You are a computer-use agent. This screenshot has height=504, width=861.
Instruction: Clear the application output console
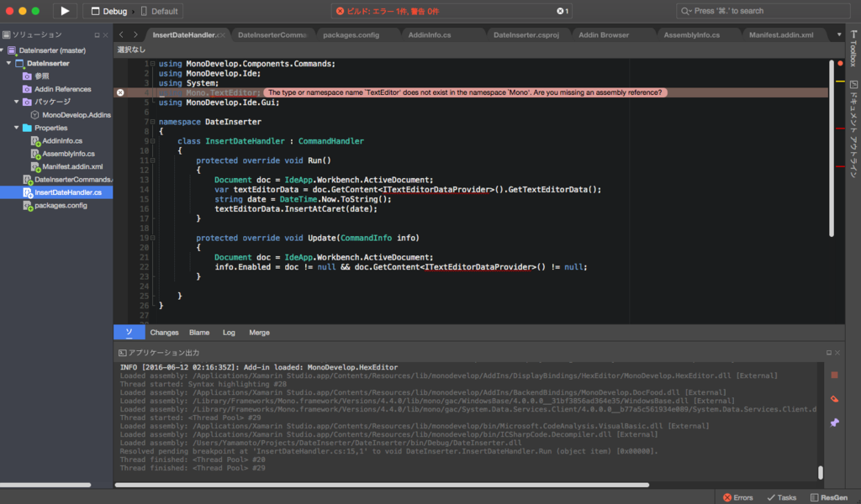834,399
